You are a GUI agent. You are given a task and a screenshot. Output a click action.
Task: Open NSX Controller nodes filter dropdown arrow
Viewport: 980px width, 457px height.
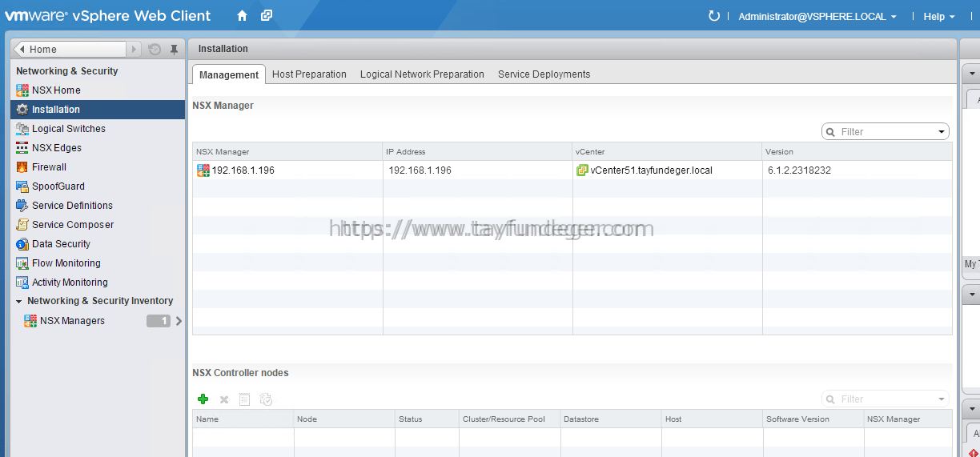(942, 399)
